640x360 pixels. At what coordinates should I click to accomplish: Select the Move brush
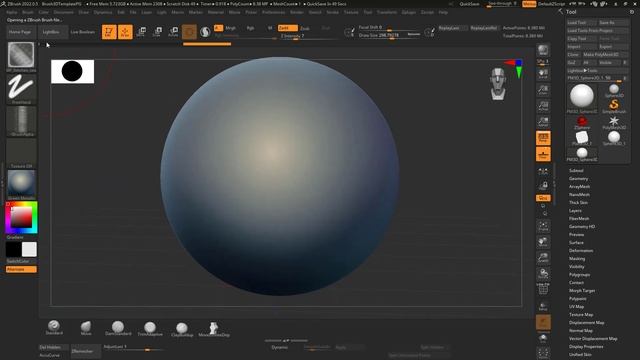point(86,328)
